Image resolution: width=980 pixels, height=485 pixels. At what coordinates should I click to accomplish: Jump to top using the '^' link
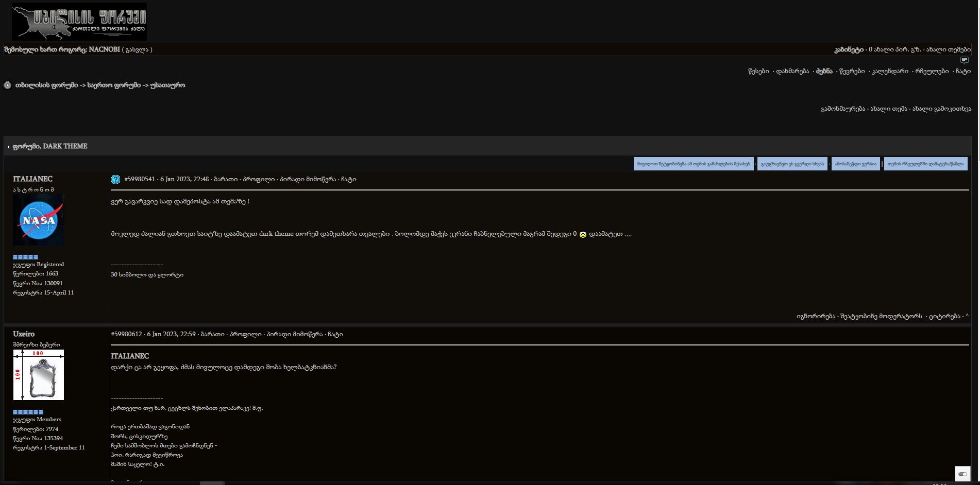click(968, 316)
